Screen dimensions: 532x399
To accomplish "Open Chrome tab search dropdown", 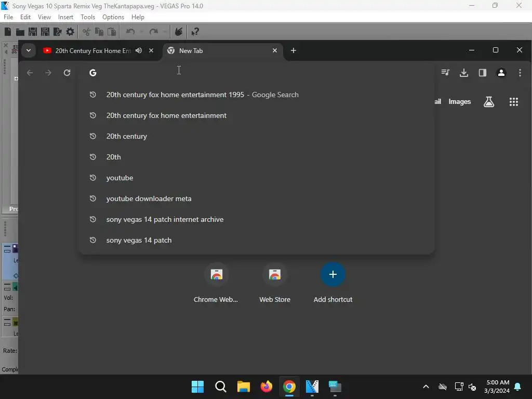I will (29, 50).
